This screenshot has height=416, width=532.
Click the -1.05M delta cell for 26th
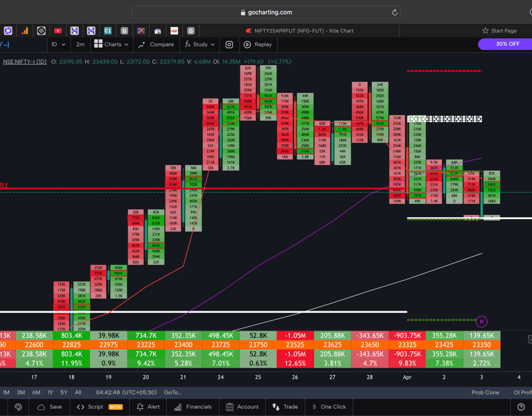(x=295, y=336)
